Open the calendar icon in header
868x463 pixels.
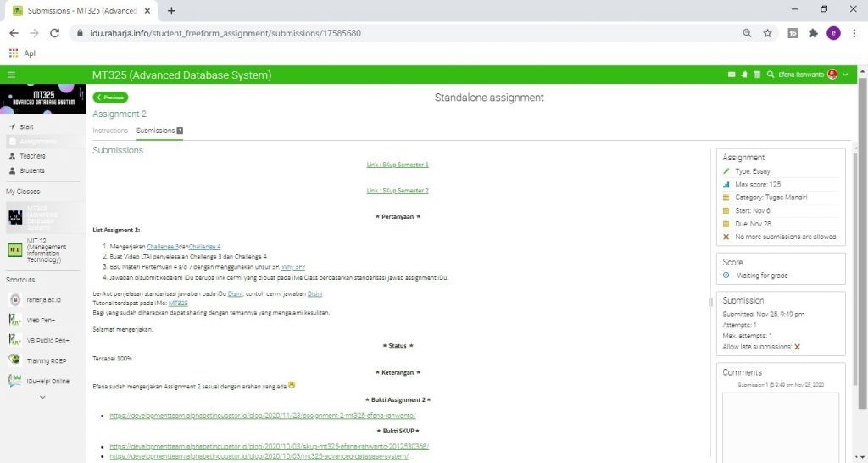coord(757,75)
